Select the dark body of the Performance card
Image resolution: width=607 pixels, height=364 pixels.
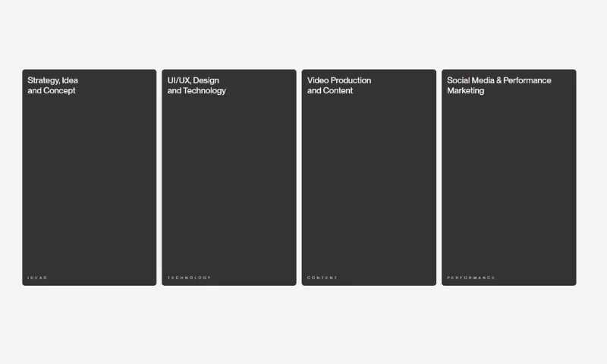coord(508,182)
